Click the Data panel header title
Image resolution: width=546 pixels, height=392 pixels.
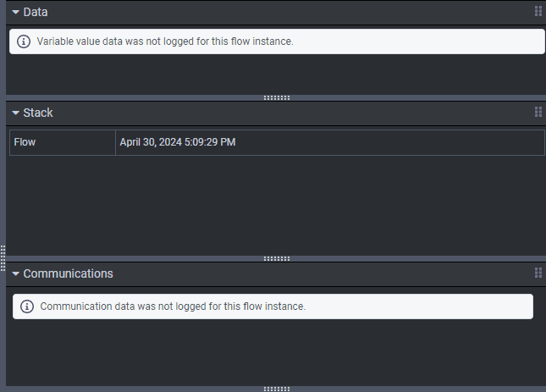[36, 12]
